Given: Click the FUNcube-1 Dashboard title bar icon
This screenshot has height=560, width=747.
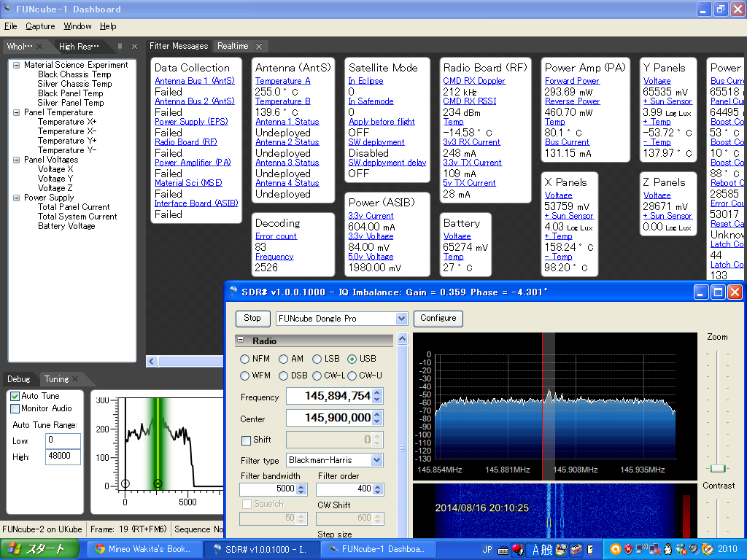Looking at the screenshot, I should coord(7,9).
